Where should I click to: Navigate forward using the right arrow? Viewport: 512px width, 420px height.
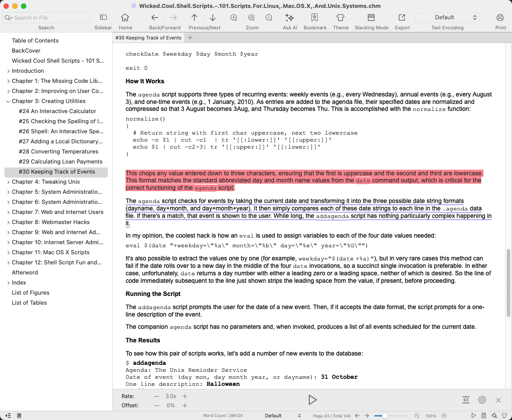[173, 17]
